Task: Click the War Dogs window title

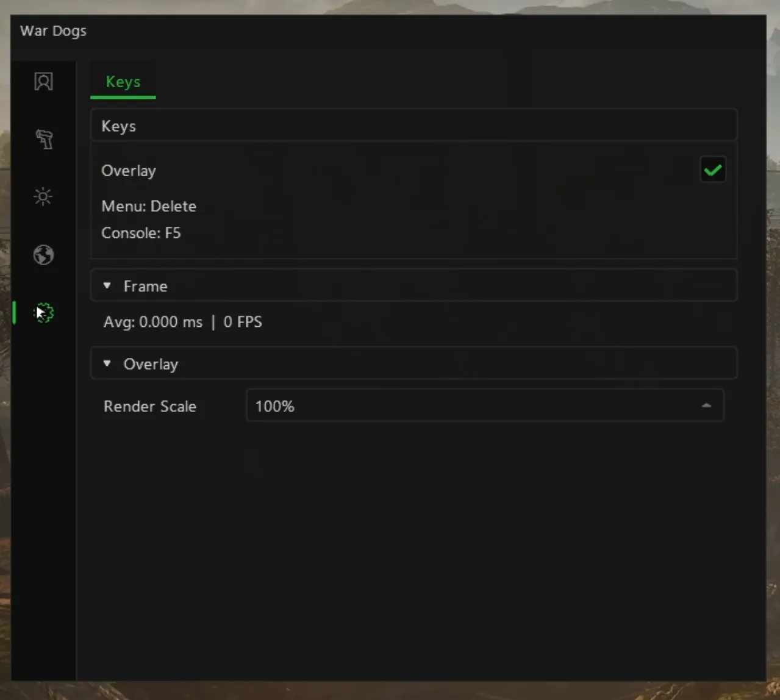Action: pos(53,31)
